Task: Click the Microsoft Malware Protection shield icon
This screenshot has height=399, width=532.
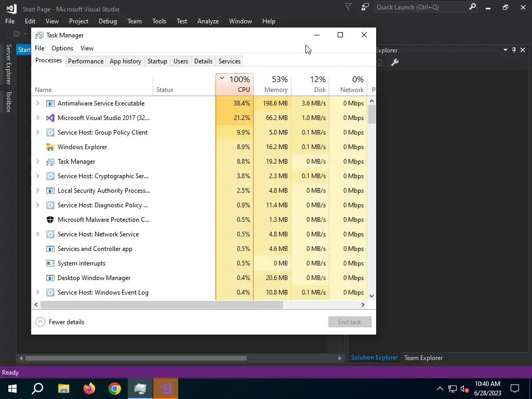Action: click(50, 220)
